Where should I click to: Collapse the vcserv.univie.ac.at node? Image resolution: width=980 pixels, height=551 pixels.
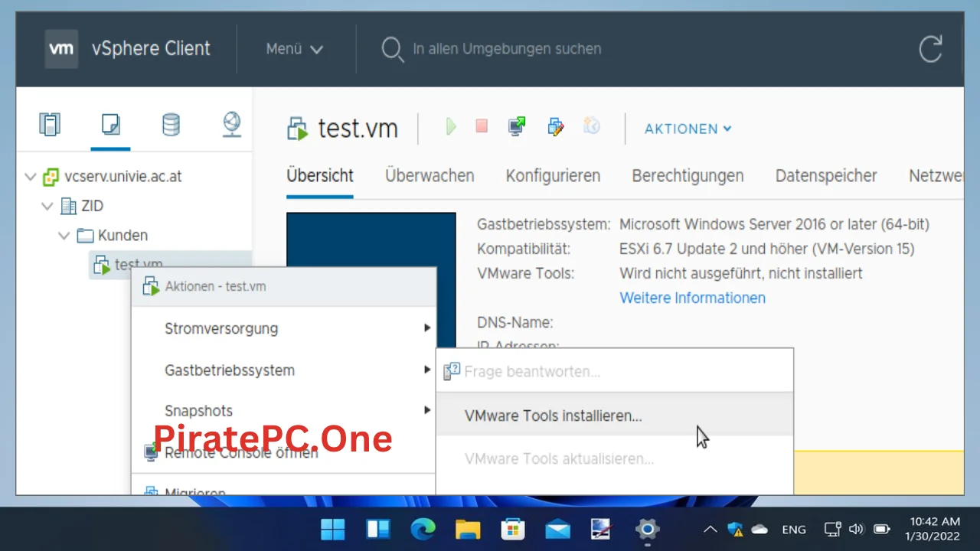(x=31, y=177)
